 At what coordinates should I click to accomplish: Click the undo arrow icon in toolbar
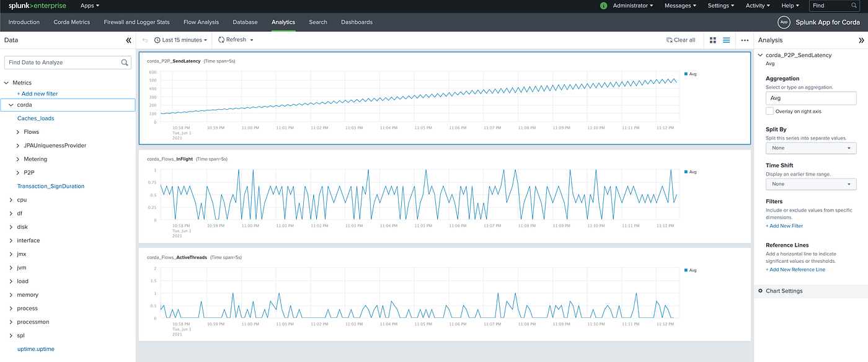[145, 40]
